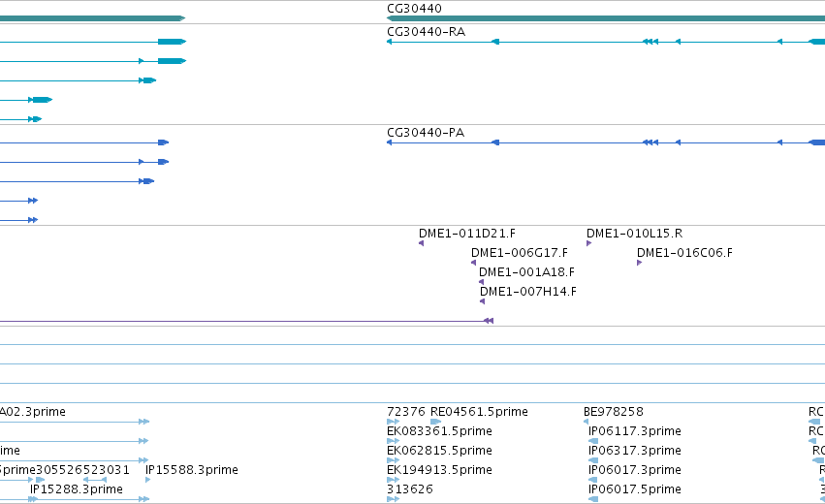Select the IP15588.3prime label
825x504 pixels.
pyautogui.click(x=192, y=470)
